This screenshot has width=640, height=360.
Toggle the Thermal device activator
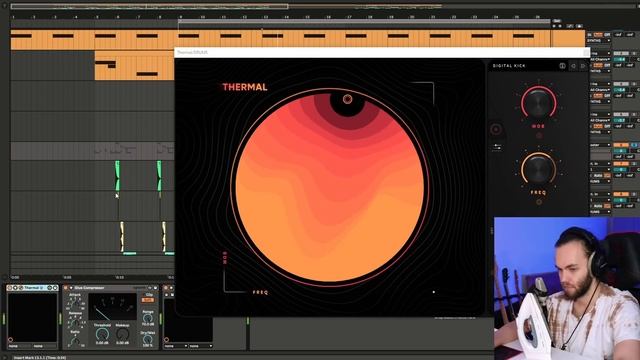coord(10,288)
